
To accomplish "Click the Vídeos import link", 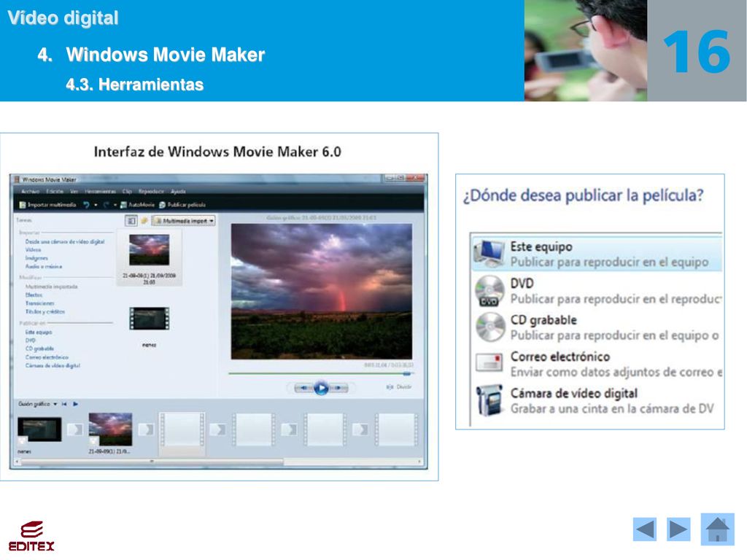I will click(33, 250).
